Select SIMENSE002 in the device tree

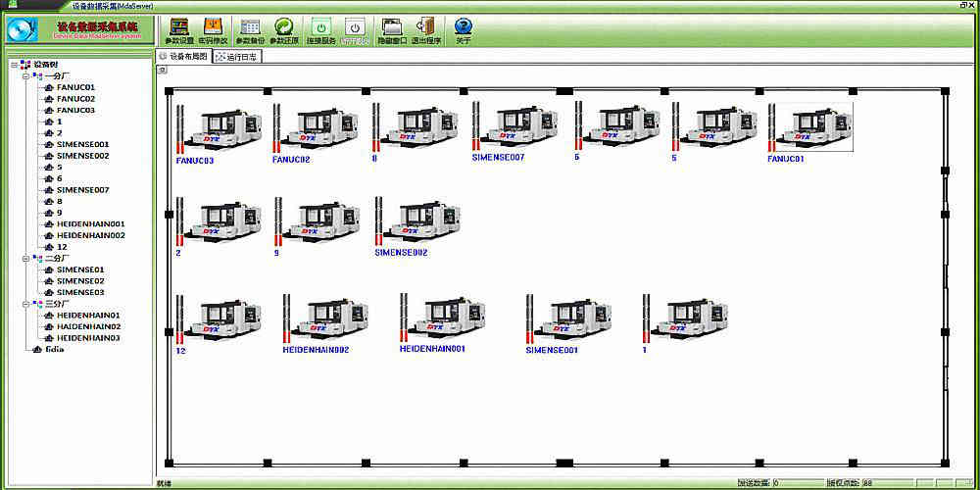[82, 156]
